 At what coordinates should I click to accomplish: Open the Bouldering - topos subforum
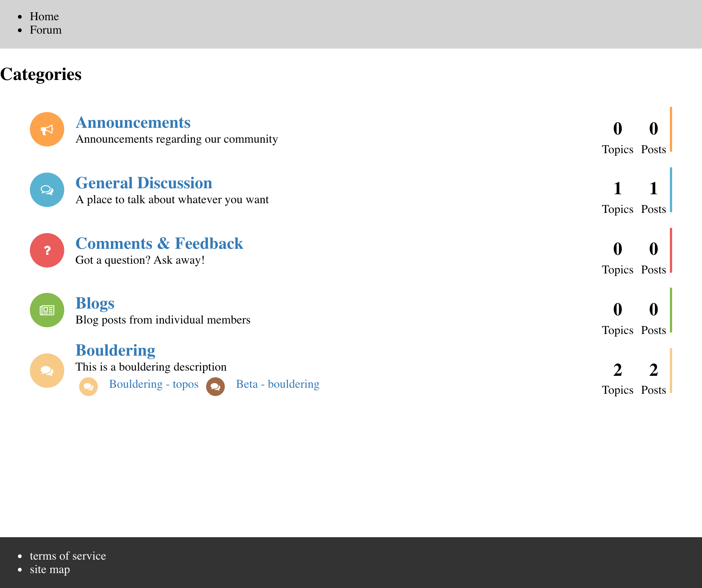click(153, 384)
